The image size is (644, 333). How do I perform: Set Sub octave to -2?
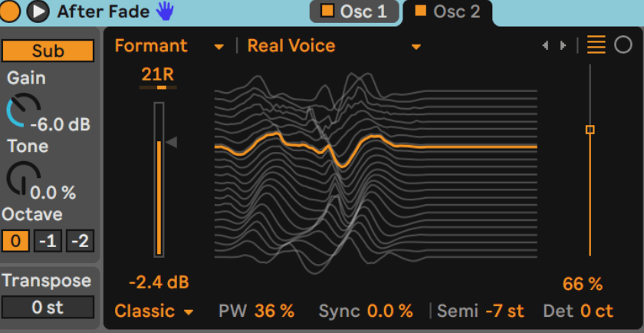(x=79, y=241)
